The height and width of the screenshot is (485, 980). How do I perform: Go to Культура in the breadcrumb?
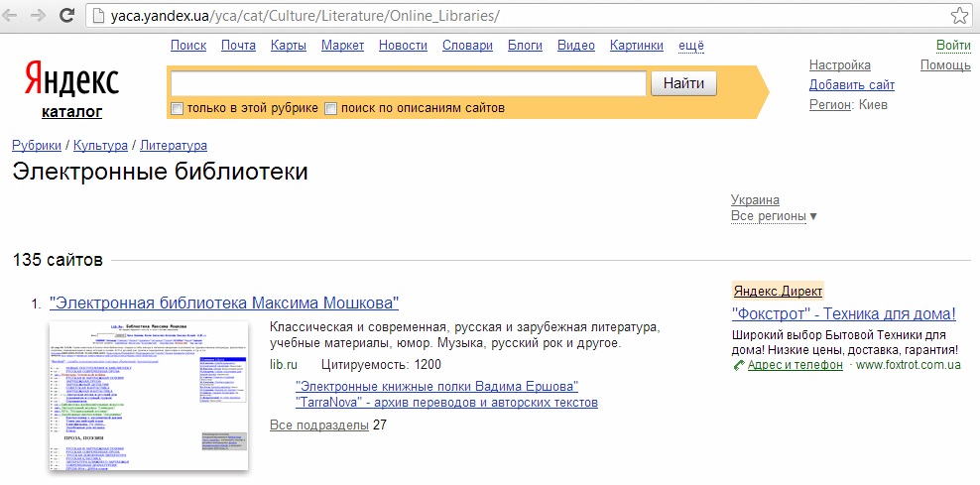(100, 145)
